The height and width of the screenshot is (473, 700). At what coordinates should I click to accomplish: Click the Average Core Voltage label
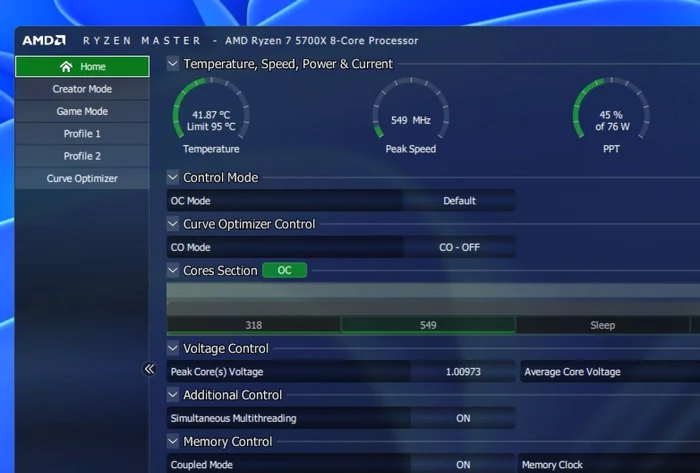tap(572, 372)
